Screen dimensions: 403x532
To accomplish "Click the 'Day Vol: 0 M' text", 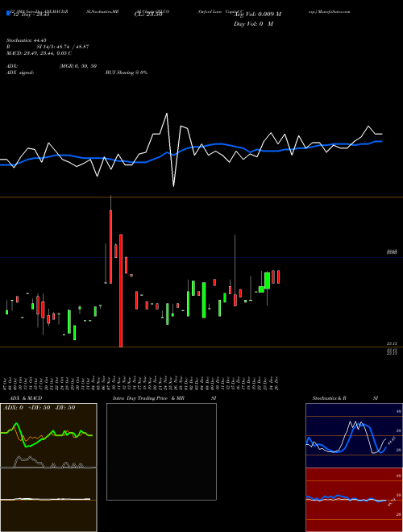I will coord(253,24).
